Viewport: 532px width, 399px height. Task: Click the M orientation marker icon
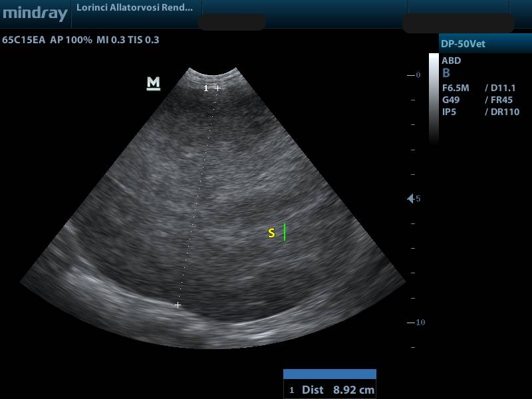154,83
